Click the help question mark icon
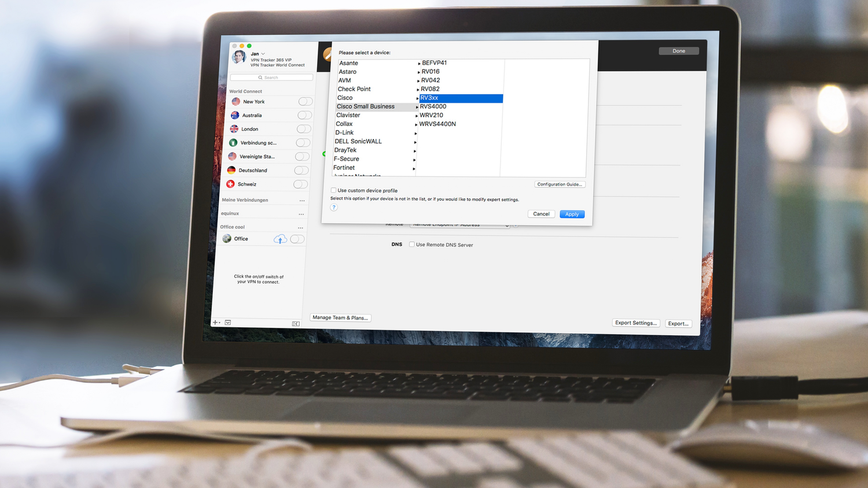The height and width of the screenshot is (488, 868). click(333, 207)
